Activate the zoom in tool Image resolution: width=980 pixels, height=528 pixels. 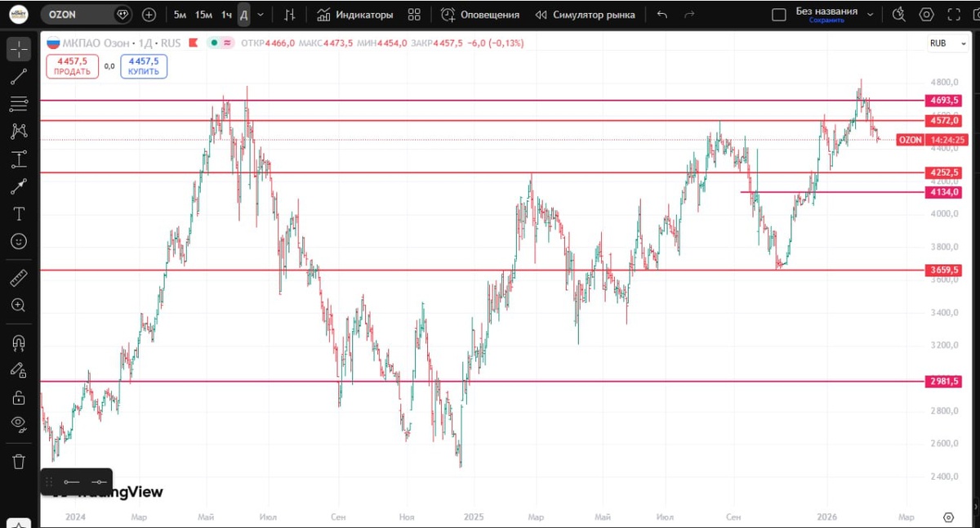(19, 305)
